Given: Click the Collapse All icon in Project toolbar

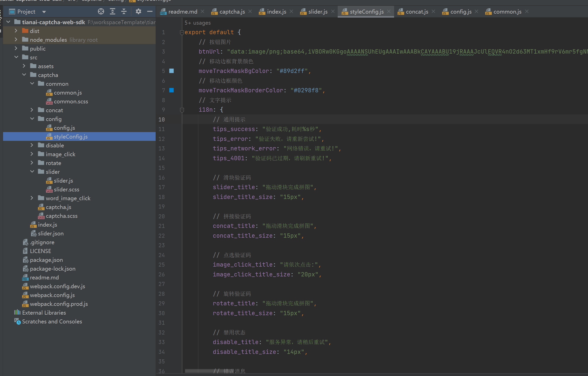Looking at the screenshot, I should pos(124,12).
